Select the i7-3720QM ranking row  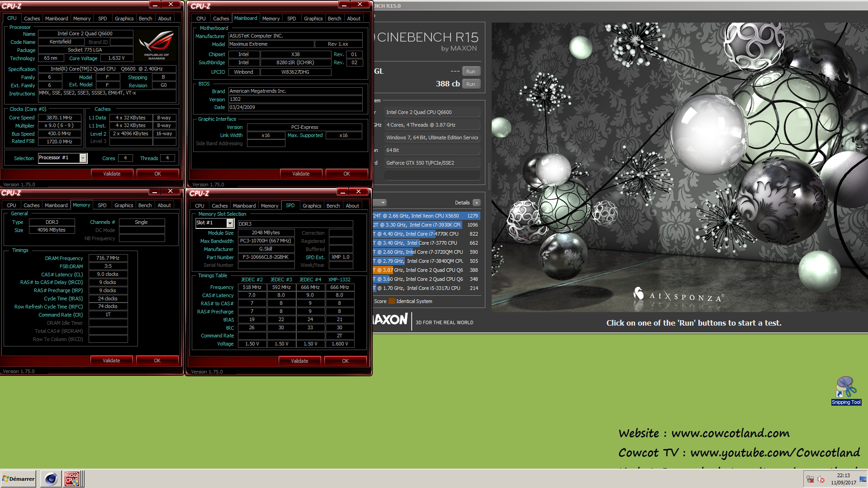pyautogui.click(x=426, y=252)
